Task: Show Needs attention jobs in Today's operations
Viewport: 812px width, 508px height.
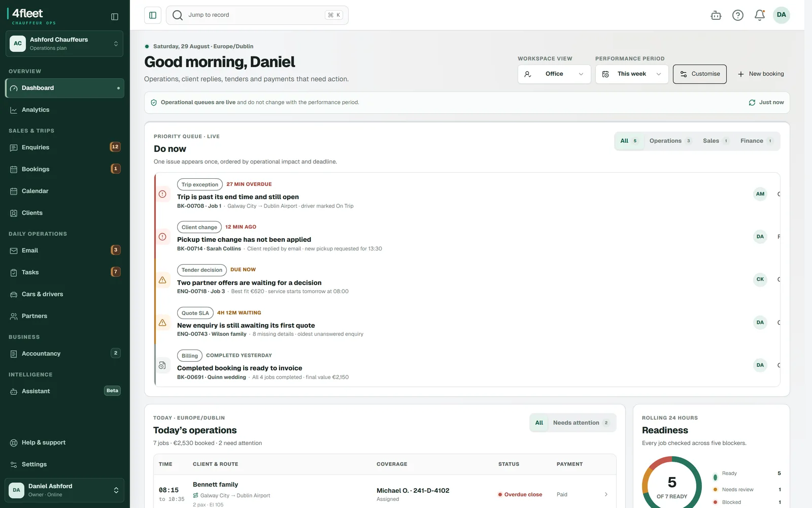Action: tap(581, 423)
